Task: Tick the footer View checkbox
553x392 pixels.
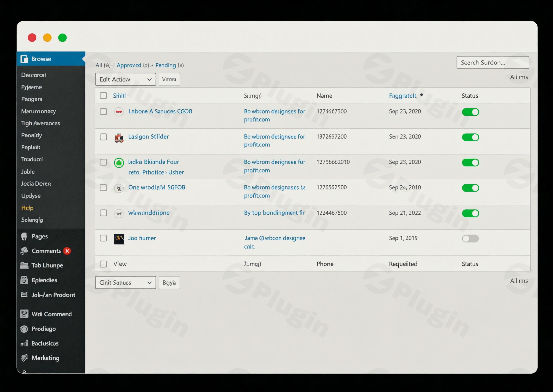Action: [x=103, y=264]
